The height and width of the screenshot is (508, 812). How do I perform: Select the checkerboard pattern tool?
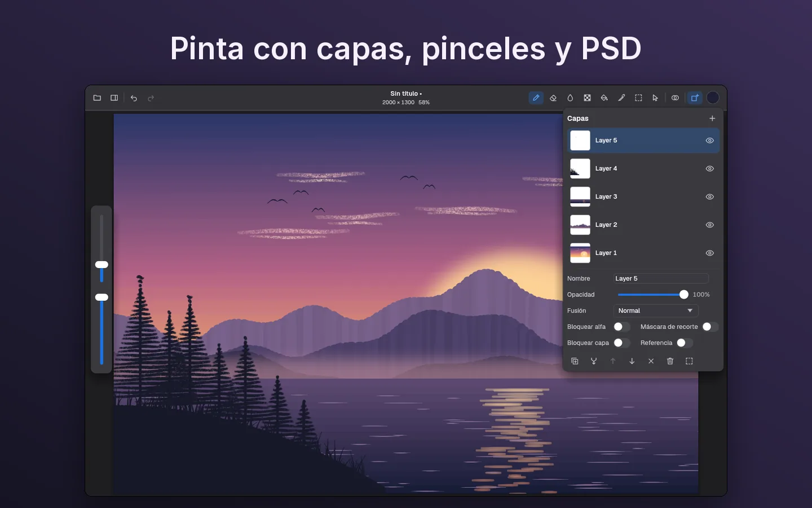(587, 98)
